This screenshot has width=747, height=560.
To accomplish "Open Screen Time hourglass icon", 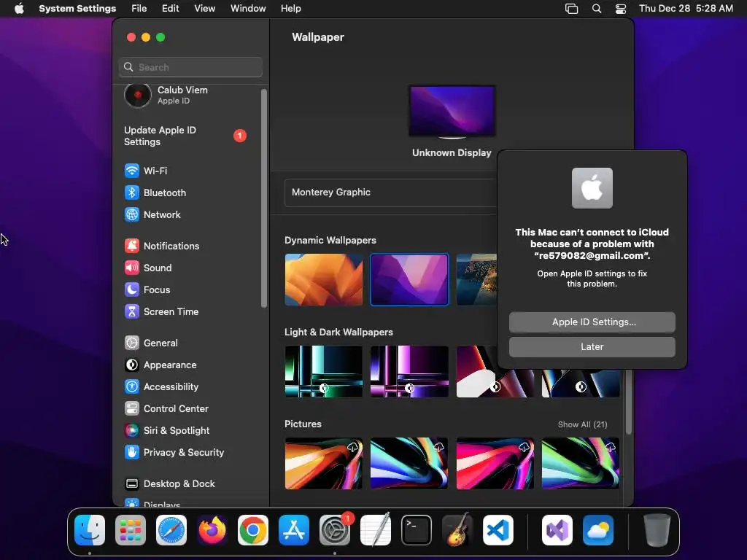I will click(132, 311).
